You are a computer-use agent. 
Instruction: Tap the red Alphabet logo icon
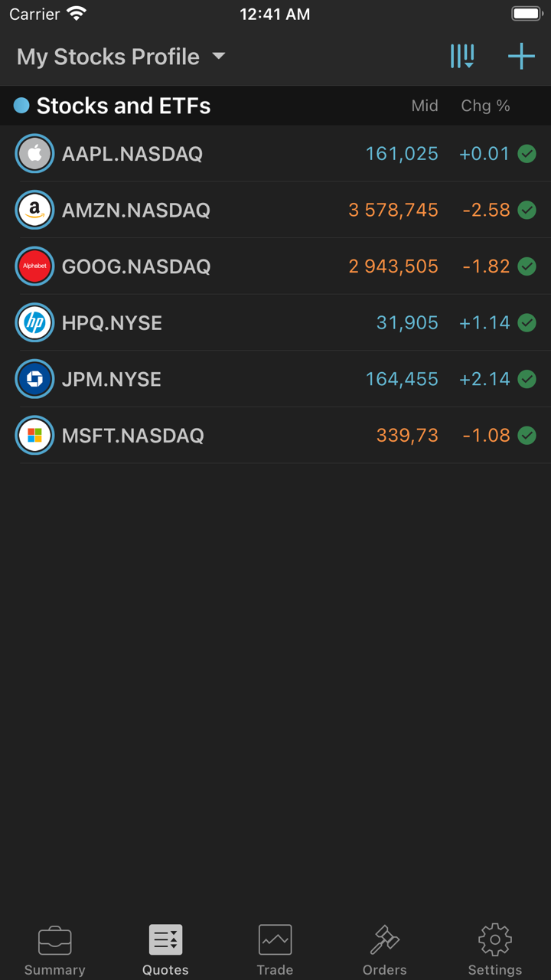point(34,266)
